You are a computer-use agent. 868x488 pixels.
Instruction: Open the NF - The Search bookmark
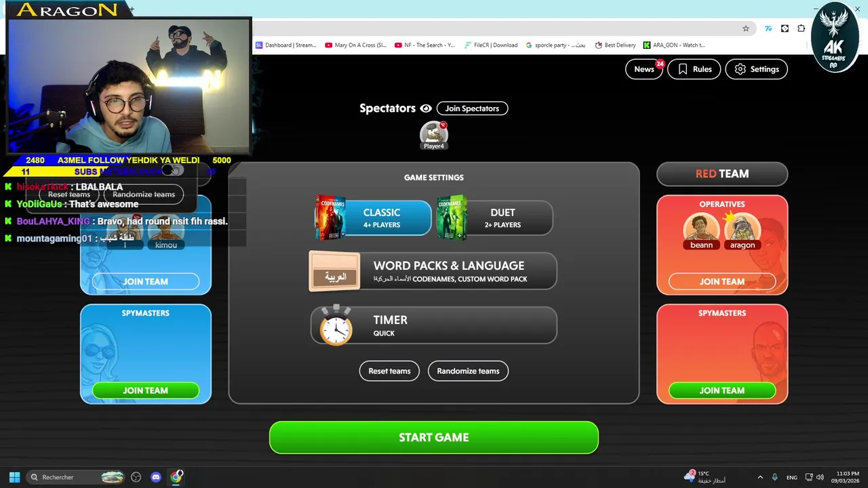coord(425,45)
